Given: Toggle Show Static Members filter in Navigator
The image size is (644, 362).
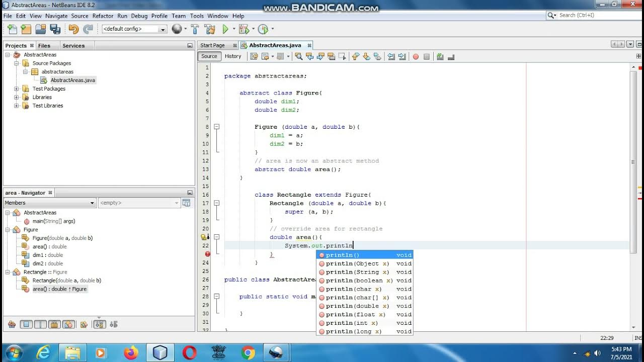Looking at the screenshot, I should tap(40, 324).
